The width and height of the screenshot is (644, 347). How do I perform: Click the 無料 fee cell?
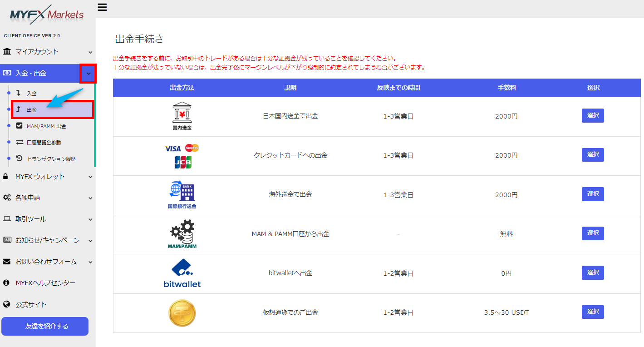pos(506,234)
